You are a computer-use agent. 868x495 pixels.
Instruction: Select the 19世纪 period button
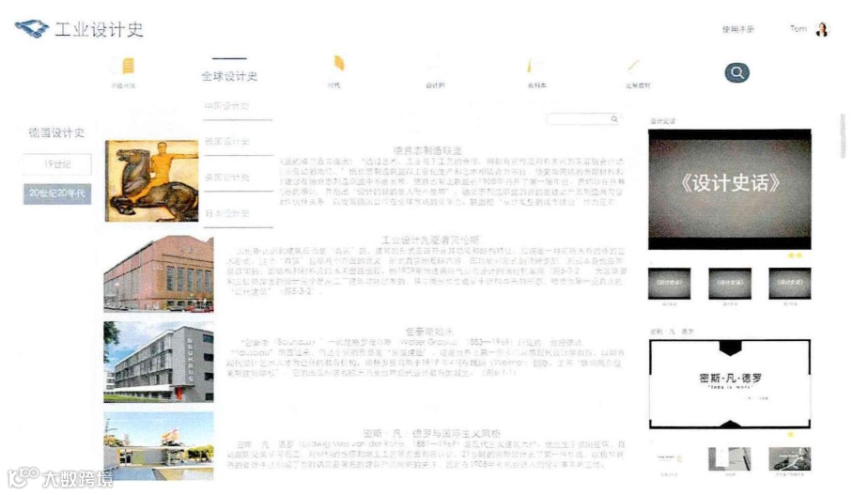(57, 164)
